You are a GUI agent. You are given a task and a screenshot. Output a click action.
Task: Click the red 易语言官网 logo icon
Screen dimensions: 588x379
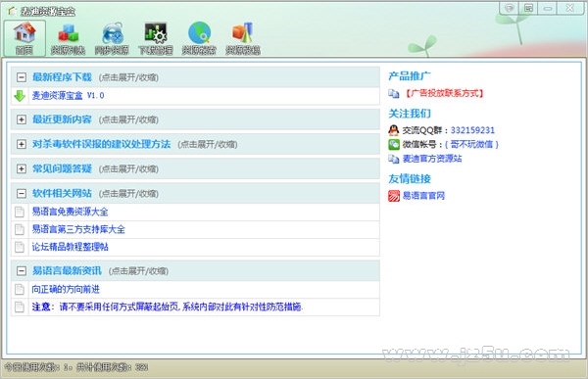[x=394, y=196]
